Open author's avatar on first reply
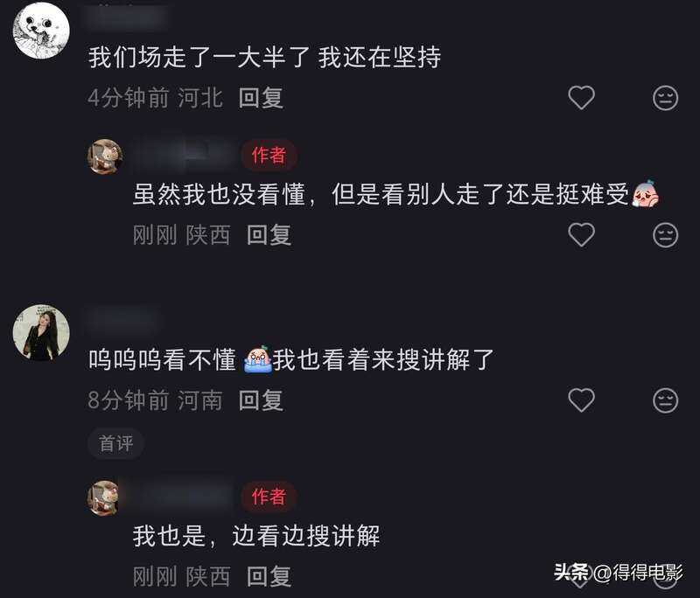 [105, 156]
